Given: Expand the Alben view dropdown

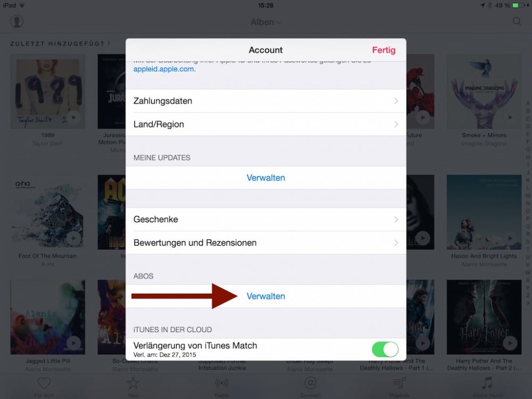Looking at the screenshot, I should pyautogui.click(x=265, y=22).
